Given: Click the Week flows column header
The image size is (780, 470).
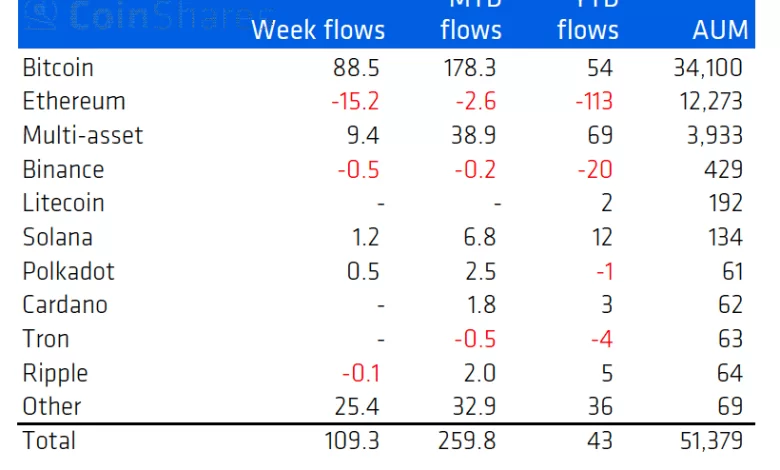Looking at the screenshot, I should (318, 30).
